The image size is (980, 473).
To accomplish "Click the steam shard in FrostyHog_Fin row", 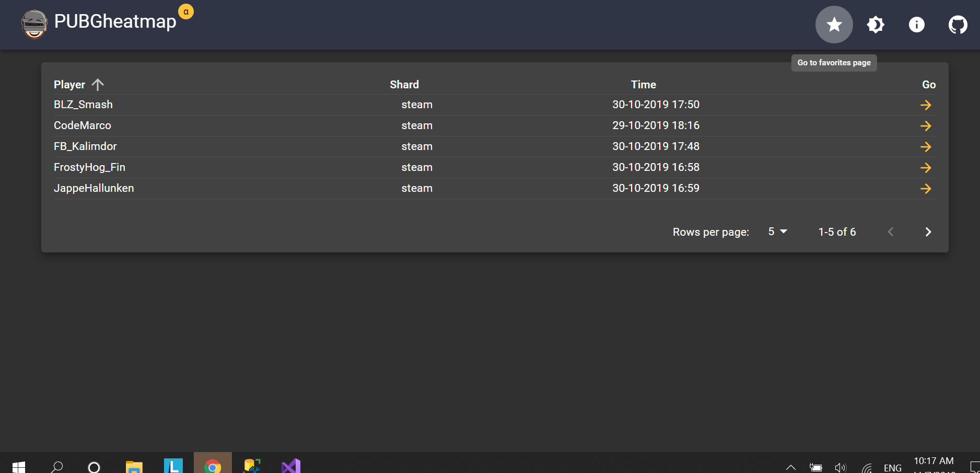I will click(x=417, y=167).
